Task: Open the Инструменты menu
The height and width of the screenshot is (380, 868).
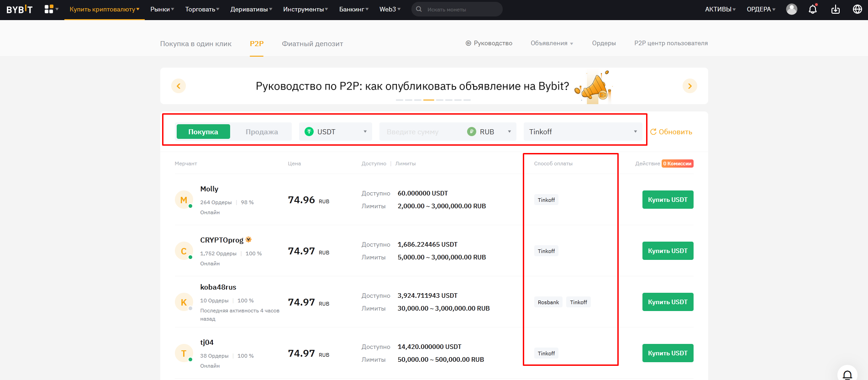Action: click(305, 9)
